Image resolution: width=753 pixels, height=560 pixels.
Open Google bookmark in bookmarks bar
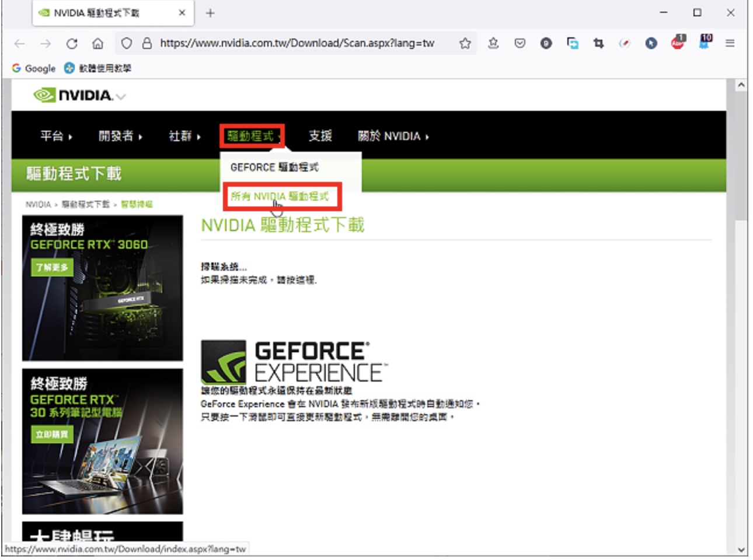(34, 68)
